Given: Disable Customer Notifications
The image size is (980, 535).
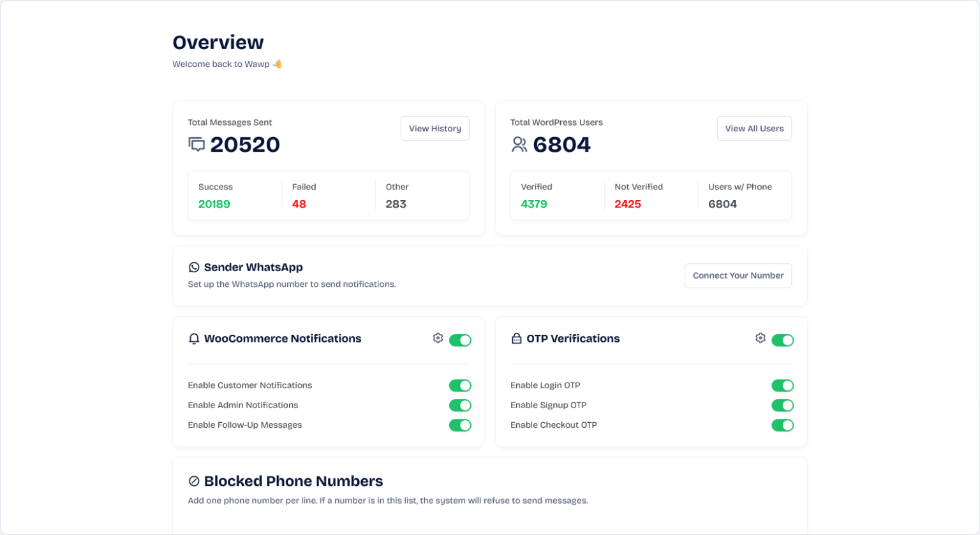Looking at the screenshot, I should 461,385.
